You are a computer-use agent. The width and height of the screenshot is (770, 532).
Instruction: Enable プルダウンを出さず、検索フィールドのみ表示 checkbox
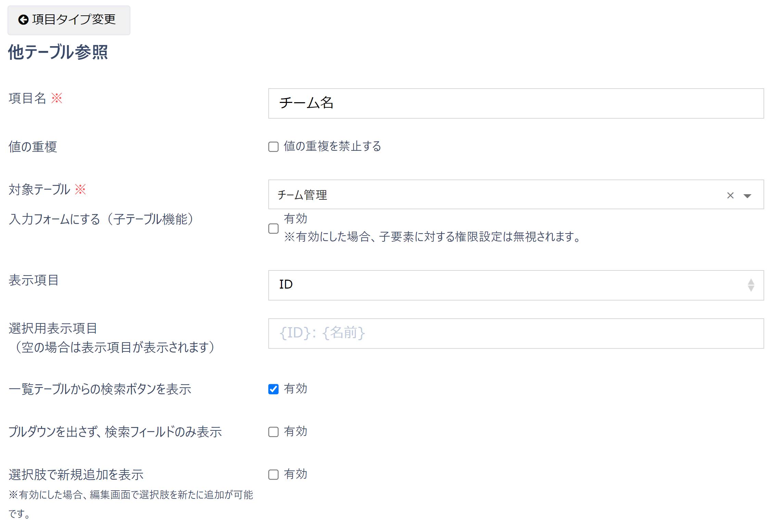(x=273, y=432)
